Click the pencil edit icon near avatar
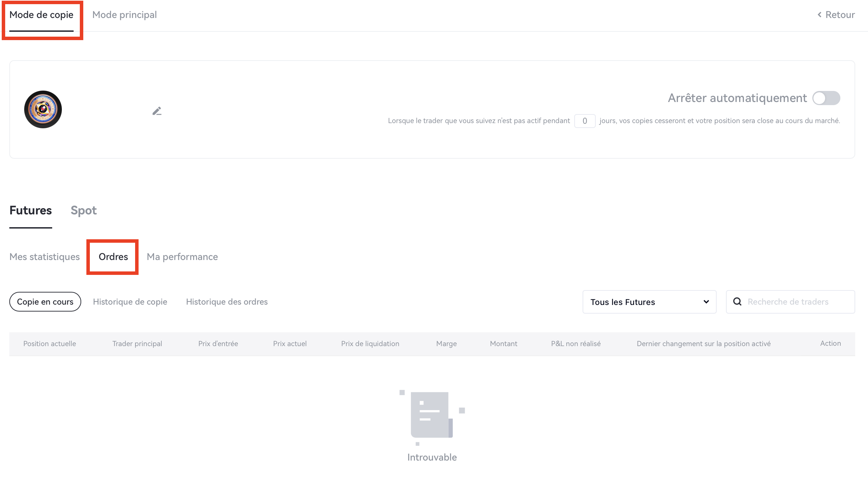Screen dimensions: 868x482 click(x=157, y=111)
